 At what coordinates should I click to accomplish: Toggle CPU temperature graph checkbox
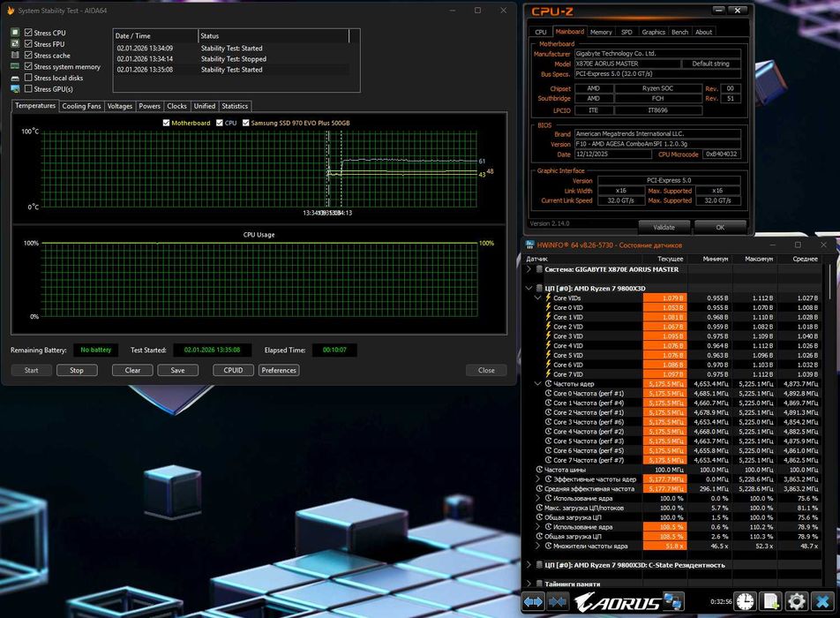click(x=219, y=123)
